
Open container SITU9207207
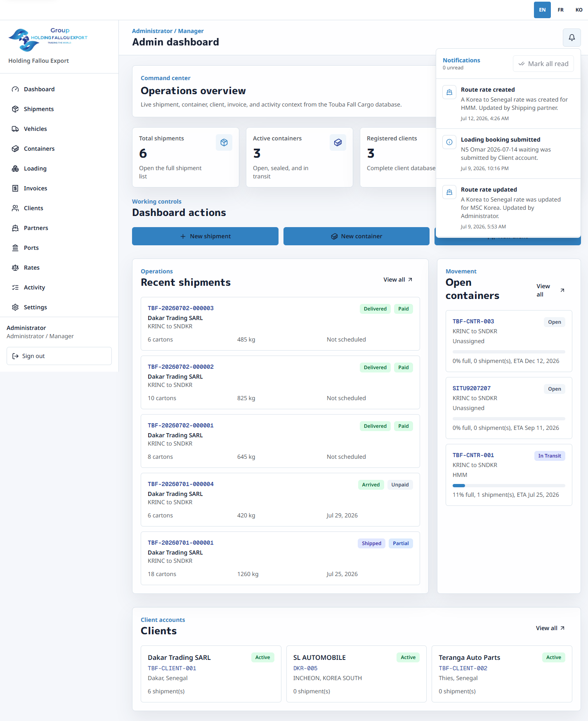pos(509,408)
